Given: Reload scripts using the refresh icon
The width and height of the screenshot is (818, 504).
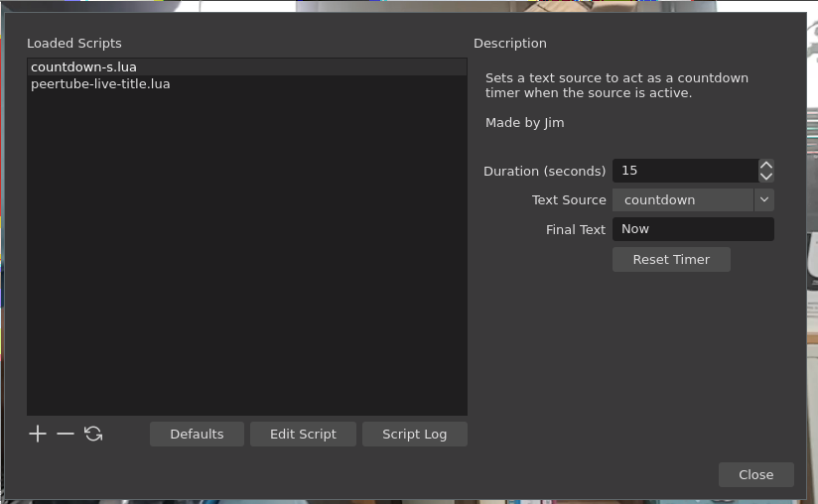Looking at the screenshot, I should coord(93,434).
